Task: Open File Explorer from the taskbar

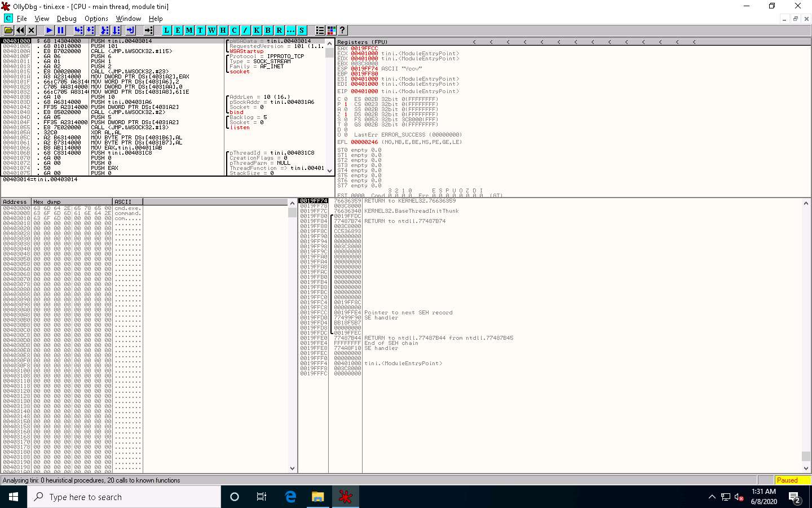Action: (x=318, y=497)
